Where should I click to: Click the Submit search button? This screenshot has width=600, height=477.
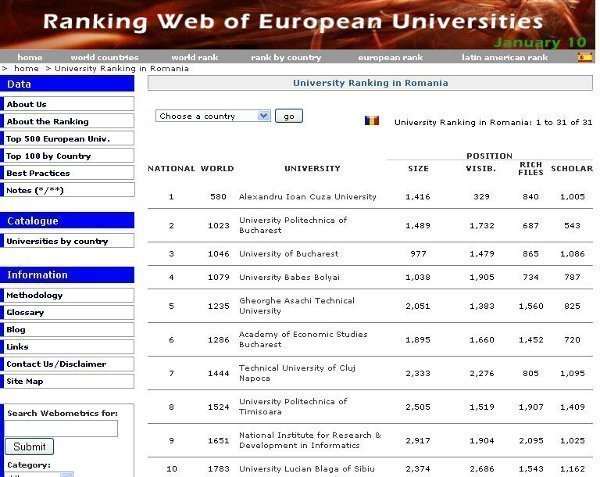click(29, 447)
